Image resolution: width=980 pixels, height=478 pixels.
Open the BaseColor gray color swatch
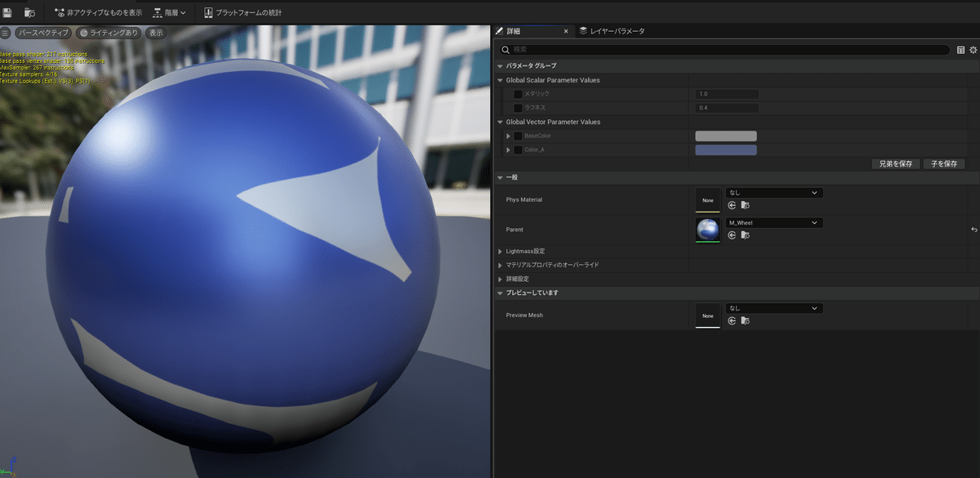coord(726,136)
